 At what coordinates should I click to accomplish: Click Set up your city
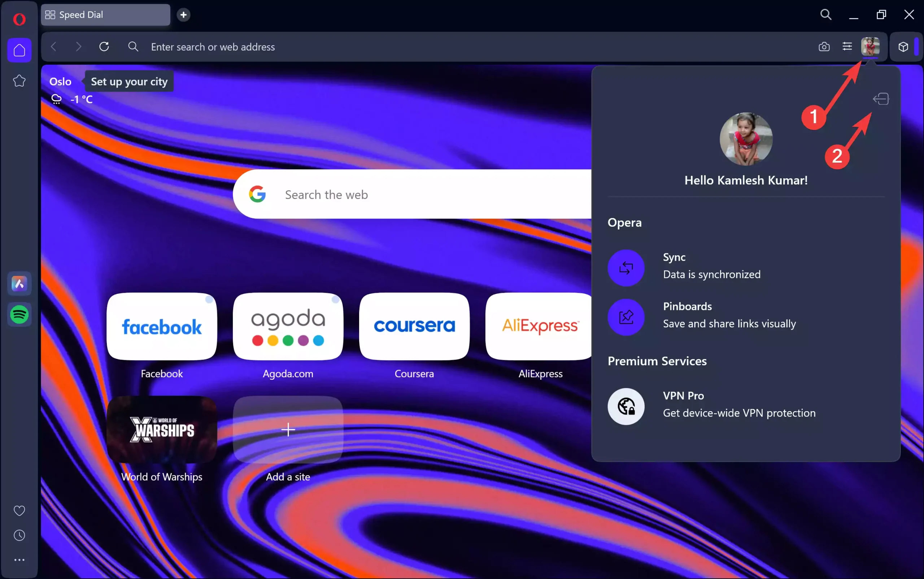[x=128, y=81]
